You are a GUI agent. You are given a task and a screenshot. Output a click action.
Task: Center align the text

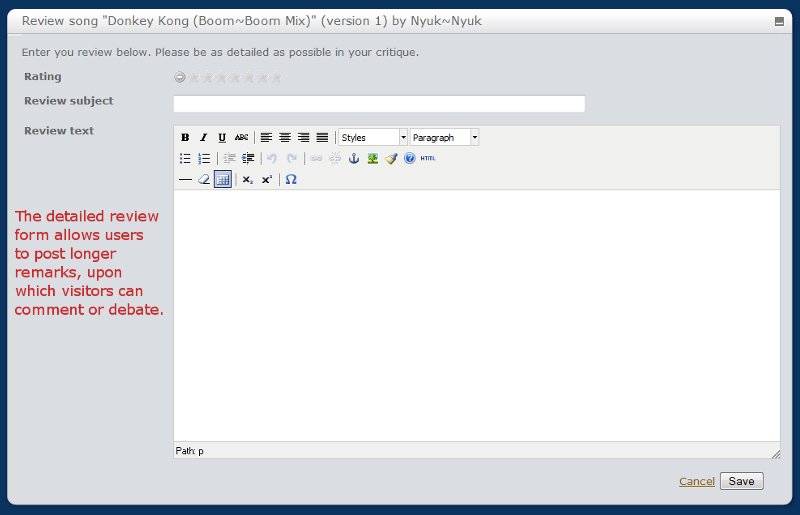coord(285,137)
